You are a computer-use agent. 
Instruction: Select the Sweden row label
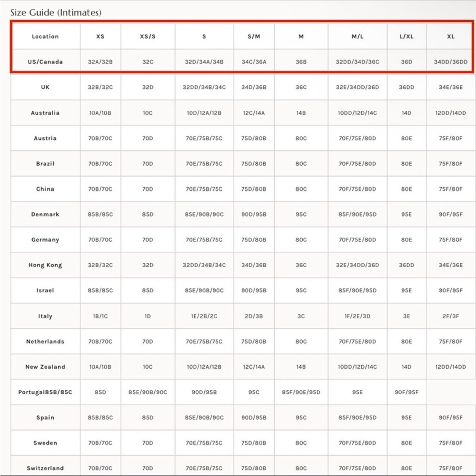tap(45, 443)
